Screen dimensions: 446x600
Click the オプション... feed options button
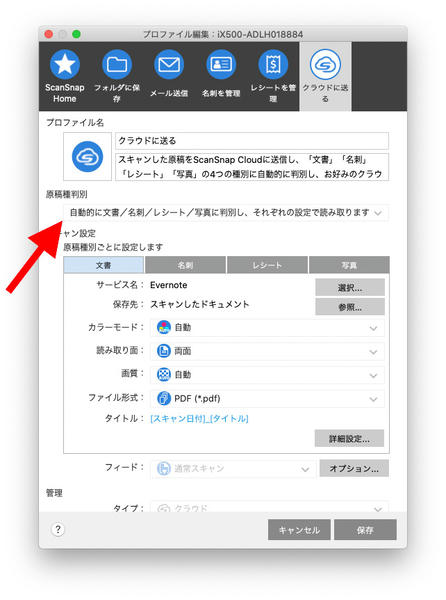tap(354, 468)
